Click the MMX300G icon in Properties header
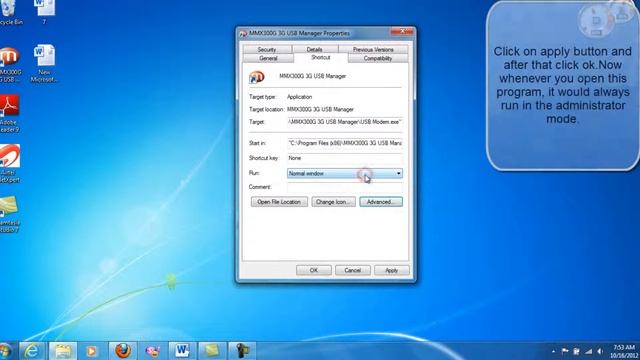Viewport: 640px width, 360px height. click(x=257, y=77)
